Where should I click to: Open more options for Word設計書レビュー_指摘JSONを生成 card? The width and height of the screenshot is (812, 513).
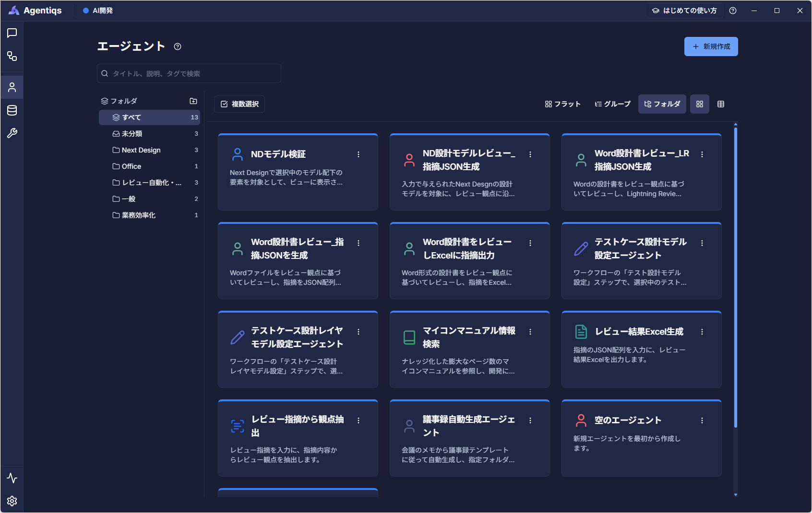pyautogui.click(x=358, y=243)
